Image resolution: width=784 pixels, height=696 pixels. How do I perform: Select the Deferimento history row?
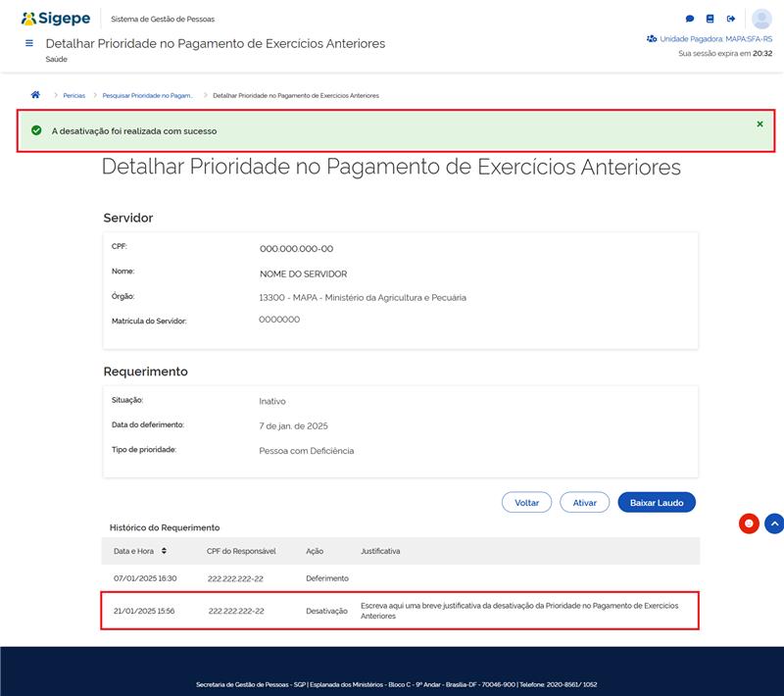[x=400, y=578]
